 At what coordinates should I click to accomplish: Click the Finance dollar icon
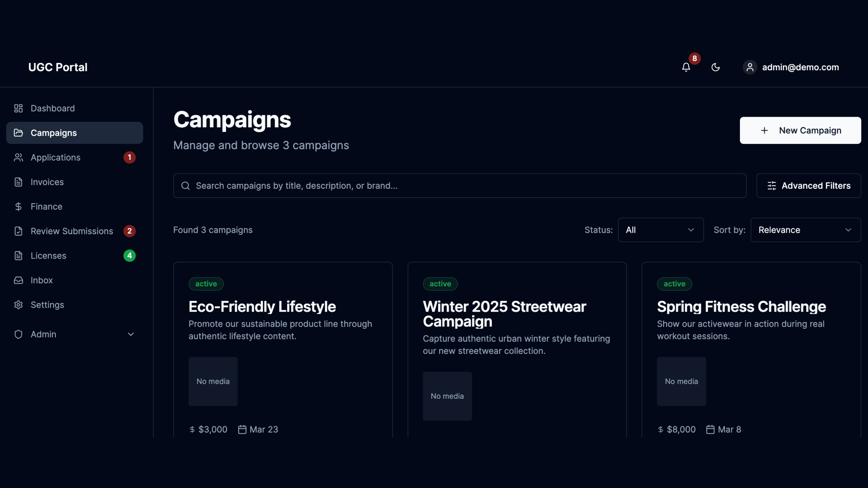point(18,206)
